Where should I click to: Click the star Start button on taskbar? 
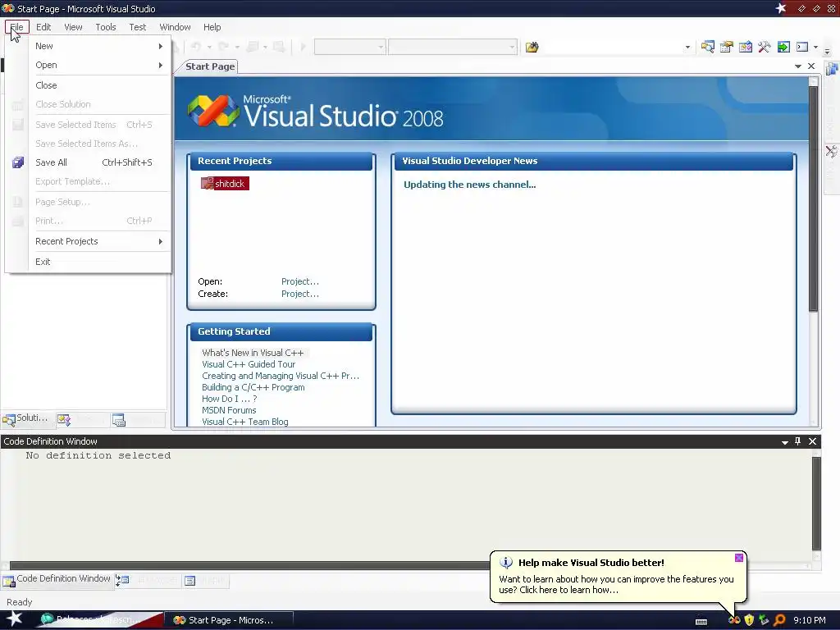click(15, 619)
